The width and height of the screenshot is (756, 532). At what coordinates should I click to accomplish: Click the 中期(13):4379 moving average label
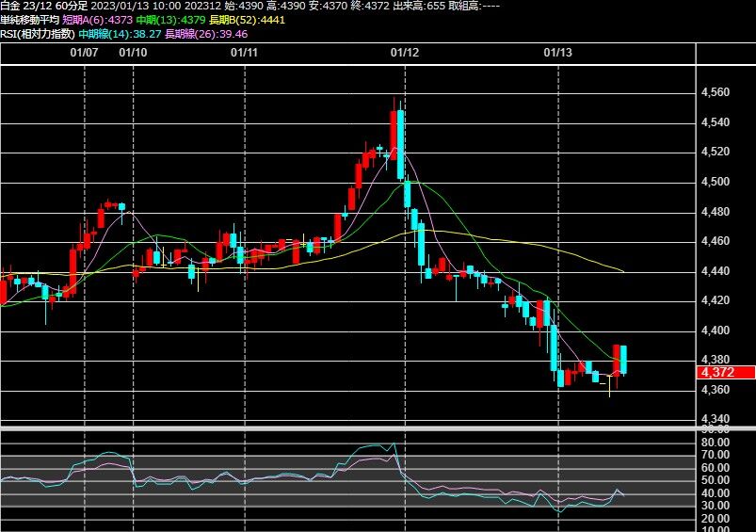pos(170,20)
